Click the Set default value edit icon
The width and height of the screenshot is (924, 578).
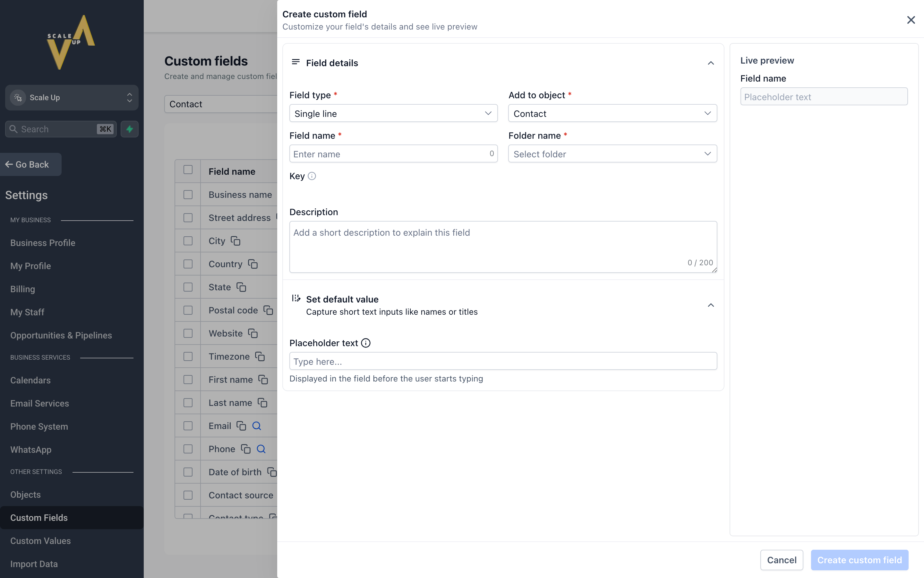coord(296,298)
